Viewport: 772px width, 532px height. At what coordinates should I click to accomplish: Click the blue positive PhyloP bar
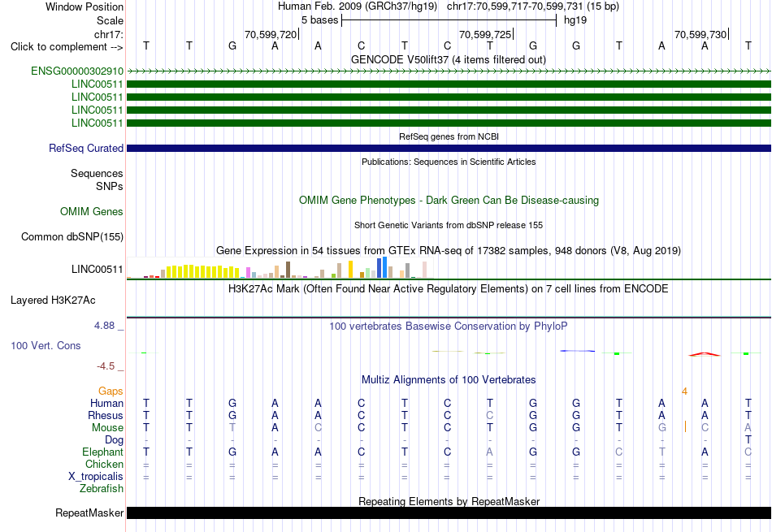pyautogui.click(x=578, y=351)
